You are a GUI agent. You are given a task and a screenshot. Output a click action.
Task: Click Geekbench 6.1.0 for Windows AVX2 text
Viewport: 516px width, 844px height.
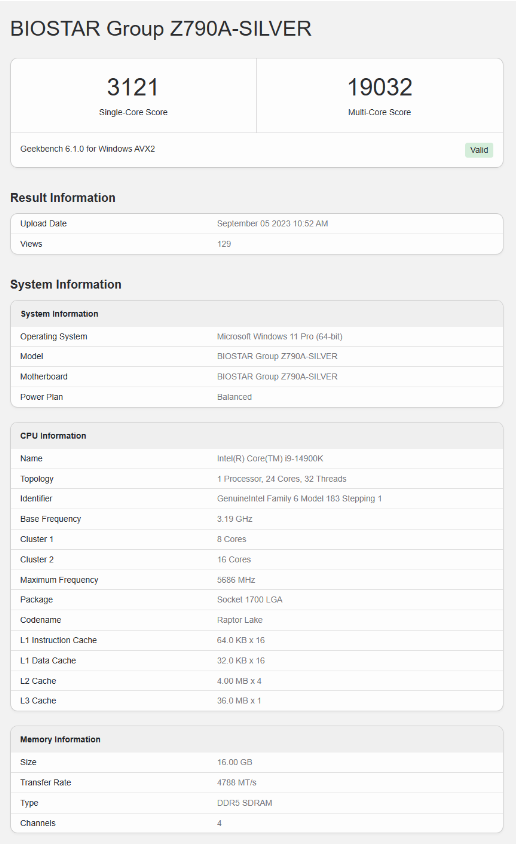pos(88,149)
